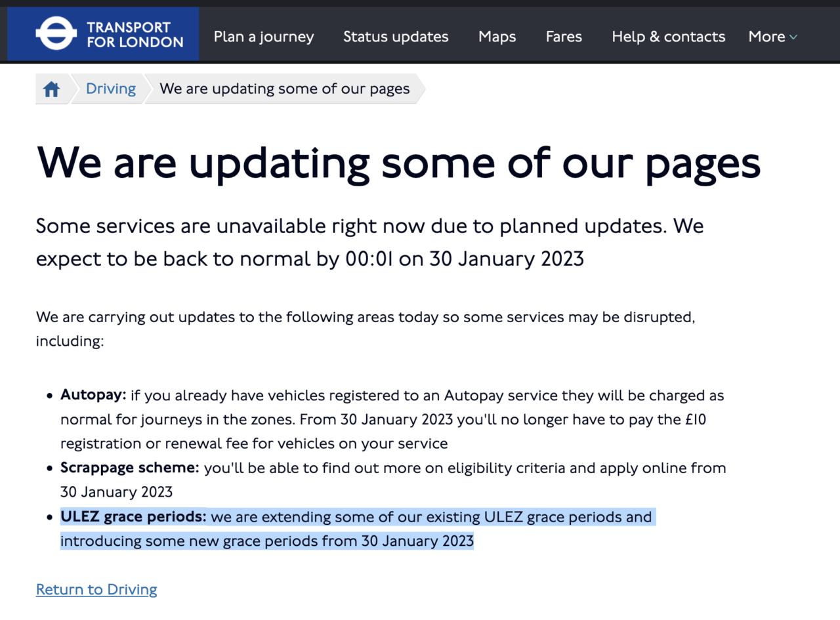Click the page heading We are updating some of our pages
The image size is (840, 620).
(x=398, y=164)
